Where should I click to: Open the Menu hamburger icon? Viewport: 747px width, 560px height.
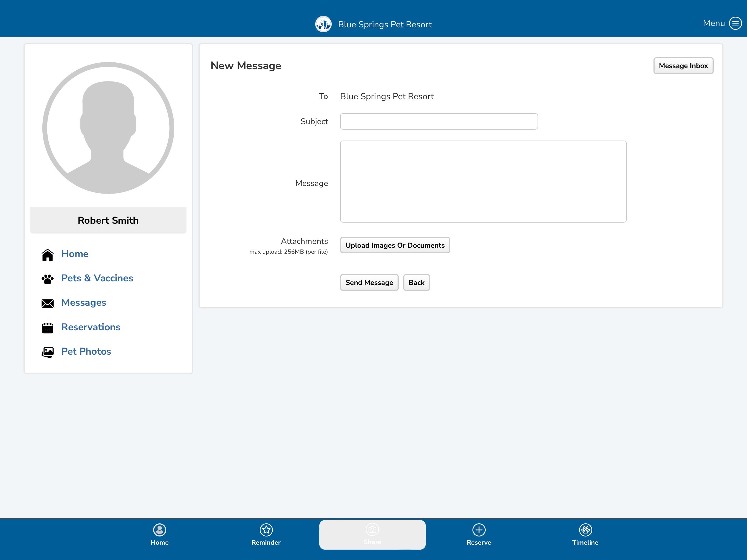[x=735, y=23]
